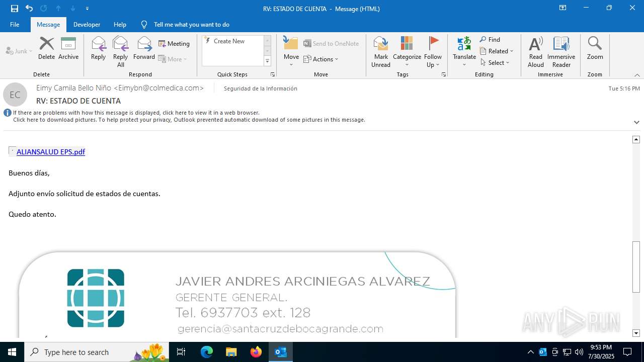The width and height of the screenshot is (644, 362).
Task: Open the Help tab
Action: tap(120, 24)
